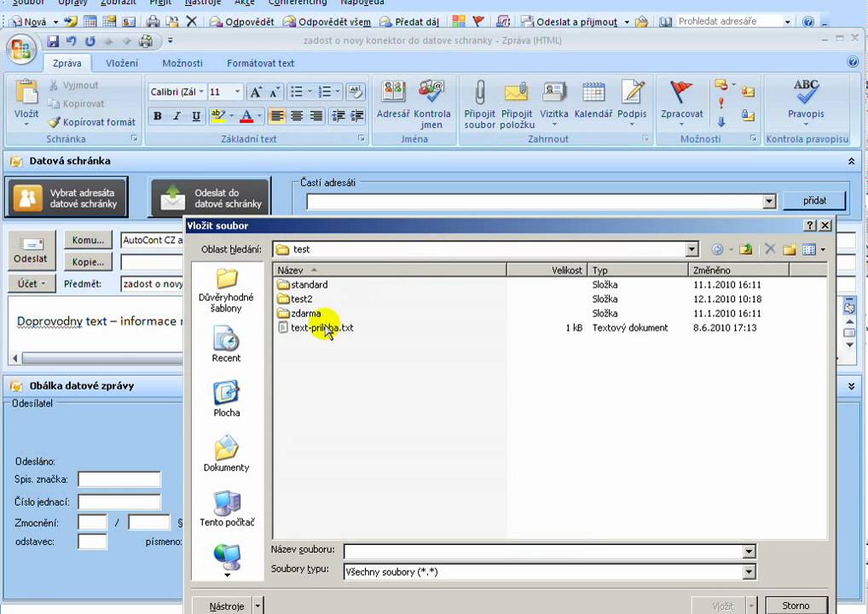Image resolution: width=868 pixels, height=614 pixels.
Task: Click Odeslat do datové schránky
Action: coord(211,198)
